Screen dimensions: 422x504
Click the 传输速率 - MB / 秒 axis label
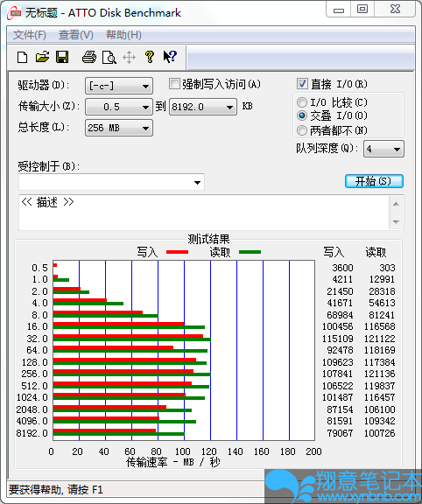click(173, 462)
